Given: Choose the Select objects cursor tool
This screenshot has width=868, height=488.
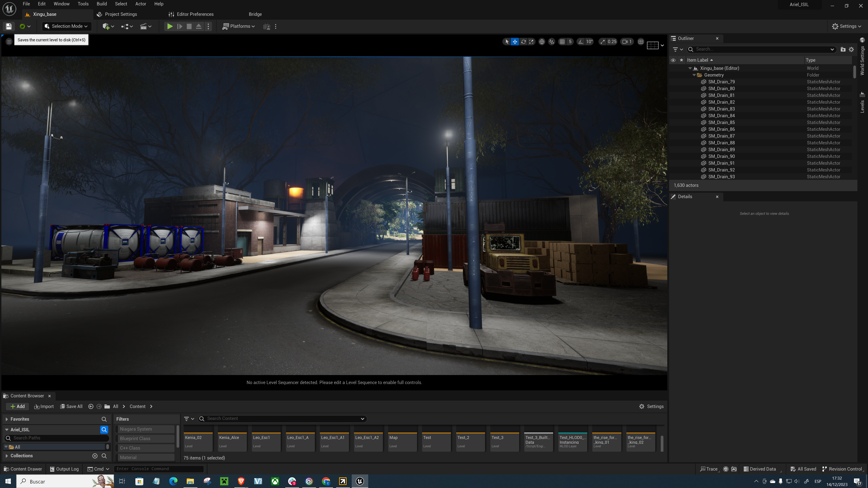Looking at the screenshot, I should [x=507, y=42].
